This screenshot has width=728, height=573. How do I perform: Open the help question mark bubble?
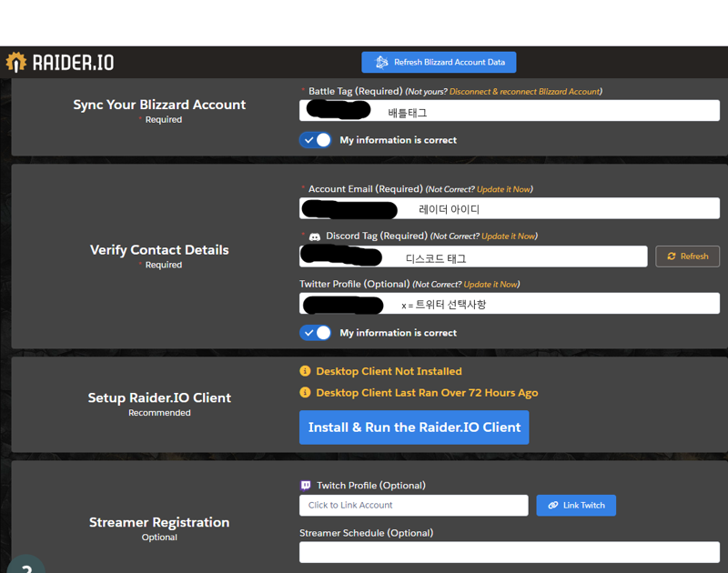(x=26, y=565)
